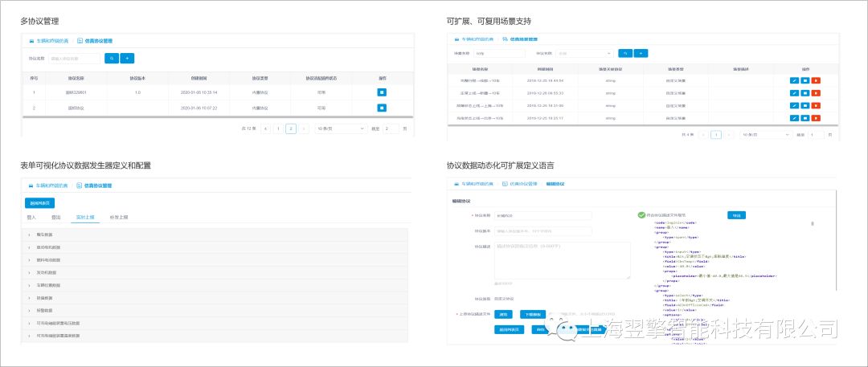
Task: Click the pencil edit icon on first scene row
Action: pos(794,81)
